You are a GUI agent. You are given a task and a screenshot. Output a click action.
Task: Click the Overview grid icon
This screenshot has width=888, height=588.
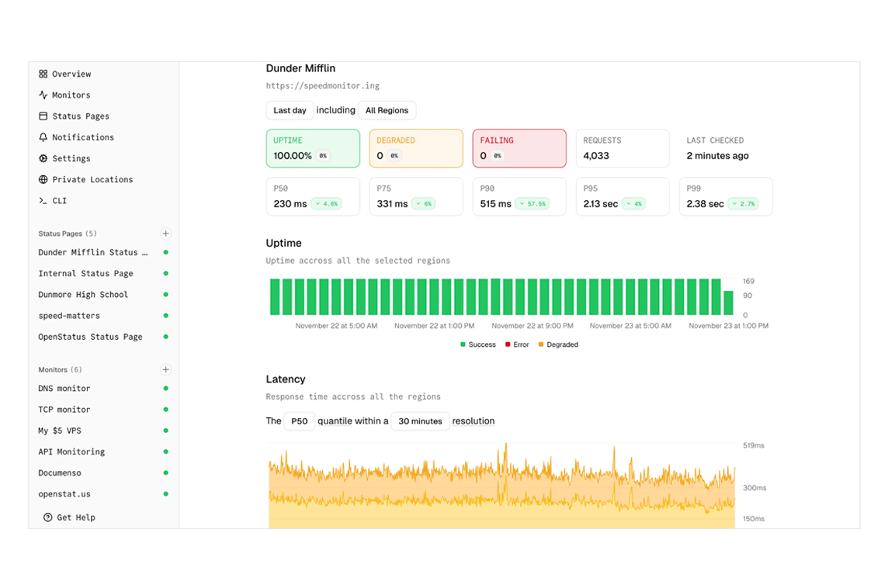(x=43, y=74)
